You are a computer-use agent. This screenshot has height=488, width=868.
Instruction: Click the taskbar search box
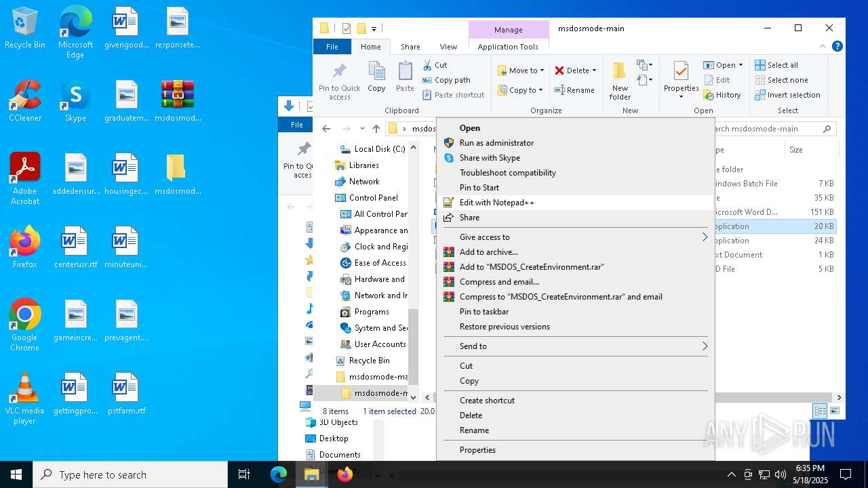130,474
